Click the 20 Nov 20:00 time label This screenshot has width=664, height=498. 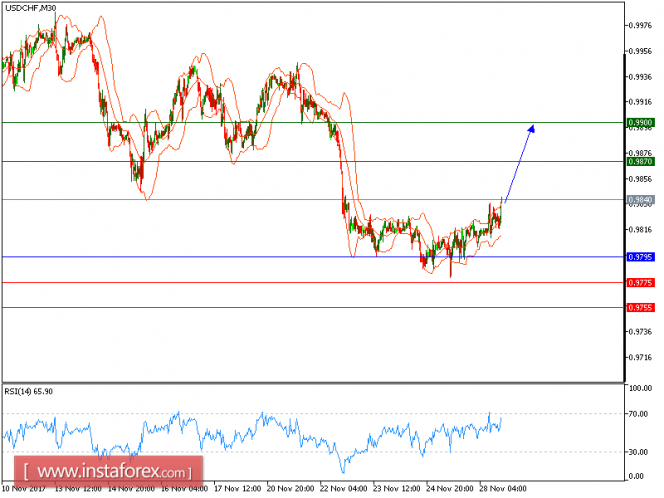[x=290, y=489]
